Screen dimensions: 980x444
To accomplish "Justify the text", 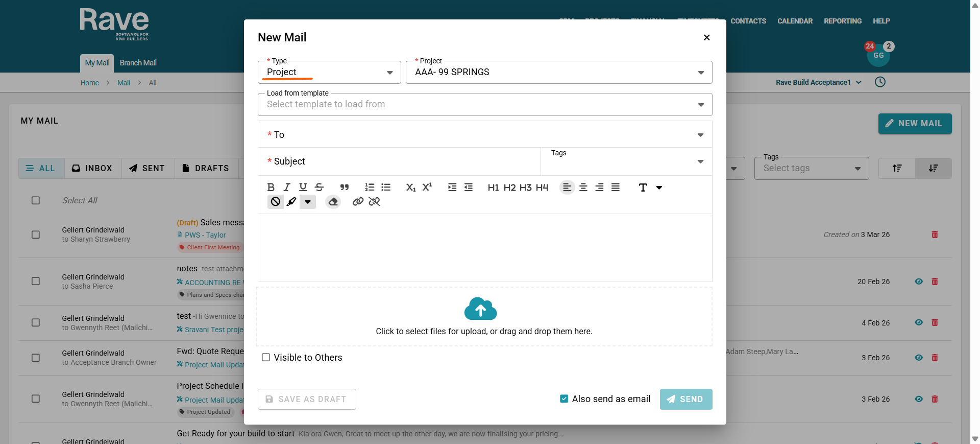I will tap(616, 188).
